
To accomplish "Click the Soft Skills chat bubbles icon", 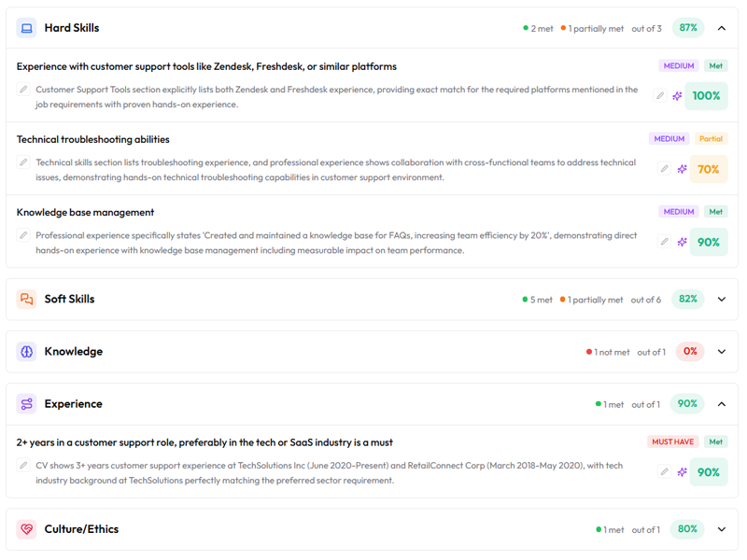I will click(x=26, y=300).
